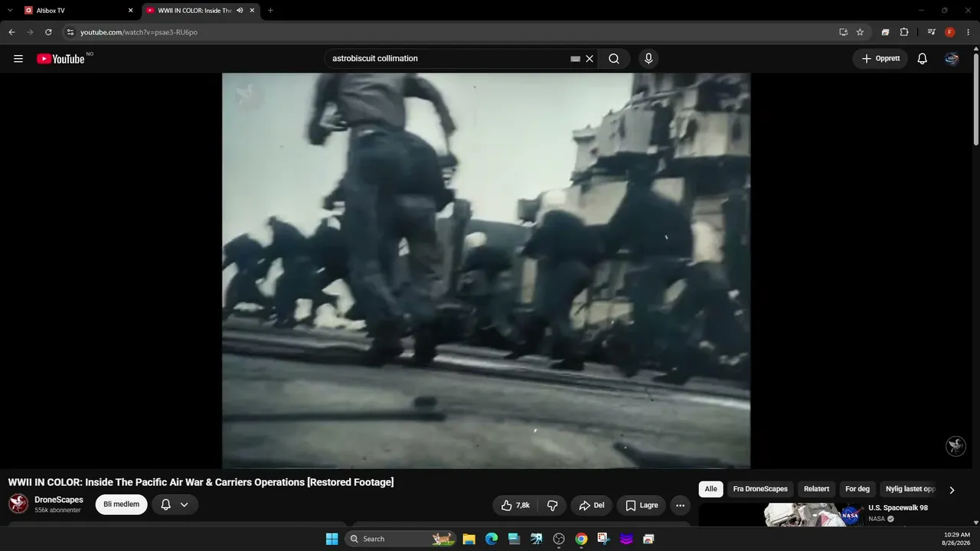Start voice search with the microphone
Screen dimensions: 980x551
pos(648,59)
